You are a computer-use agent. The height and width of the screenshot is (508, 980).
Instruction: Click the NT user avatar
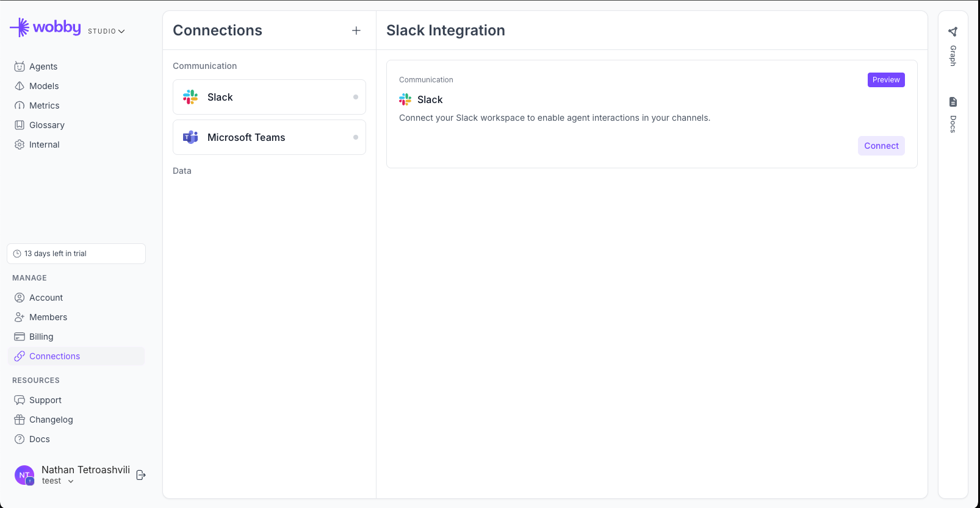click(x=24, y=475)
